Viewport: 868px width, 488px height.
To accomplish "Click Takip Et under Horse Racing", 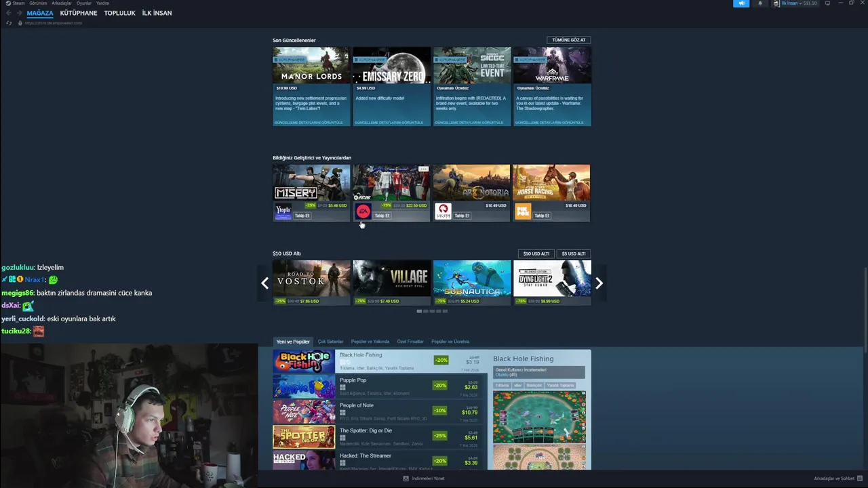I will (x=542, y=216).
